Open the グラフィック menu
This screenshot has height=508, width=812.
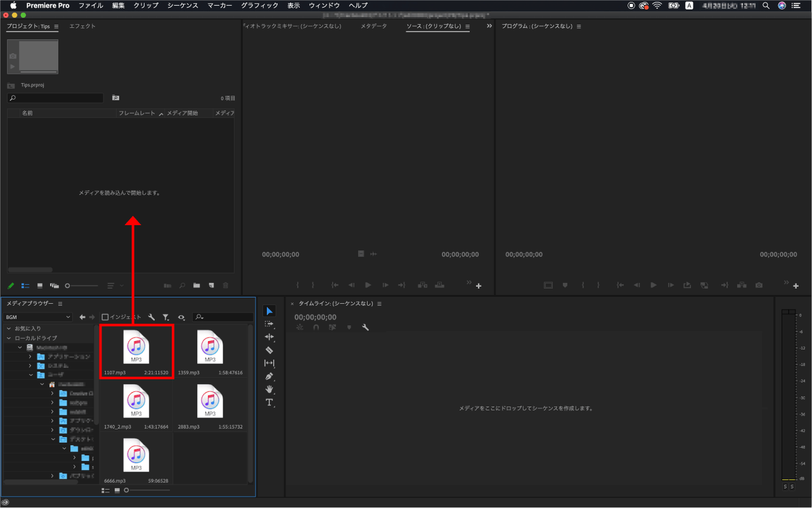tap(259, 5)
